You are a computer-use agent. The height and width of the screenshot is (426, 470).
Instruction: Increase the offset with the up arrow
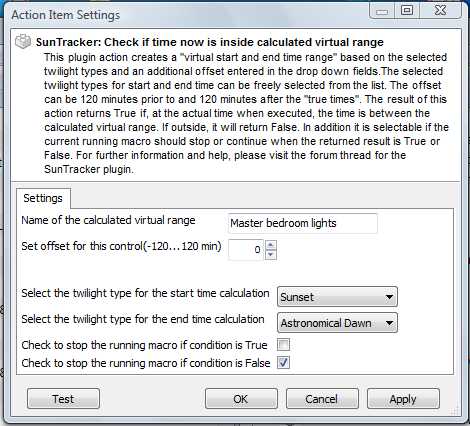[x=270, y=245]
